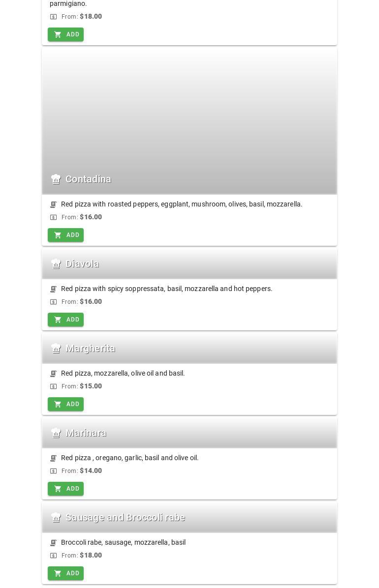Add Contadina pizza to cart
Viewport: 379px width, 588px height.
tap(65, 235)
